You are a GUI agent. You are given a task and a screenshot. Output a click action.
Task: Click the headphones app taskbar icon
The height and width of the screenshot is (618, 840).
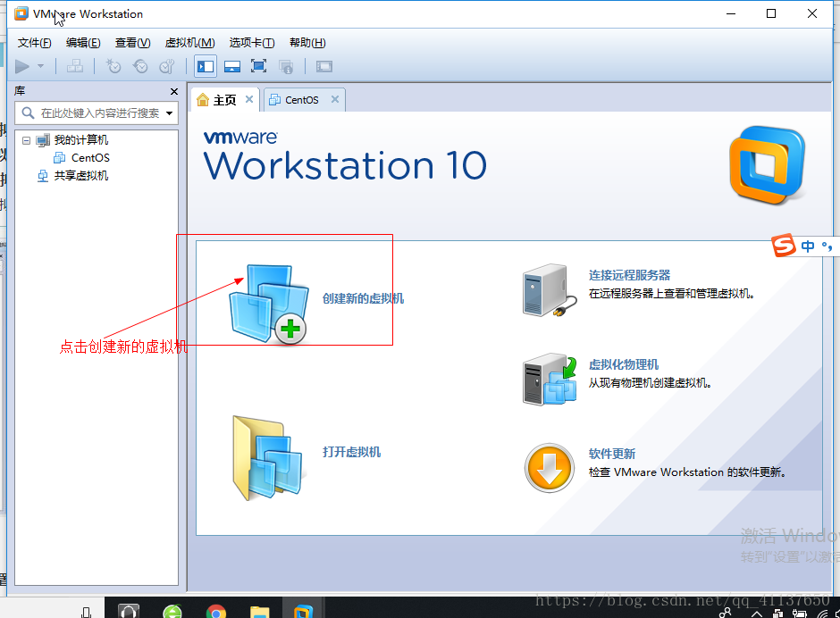(x=129, y=611)
